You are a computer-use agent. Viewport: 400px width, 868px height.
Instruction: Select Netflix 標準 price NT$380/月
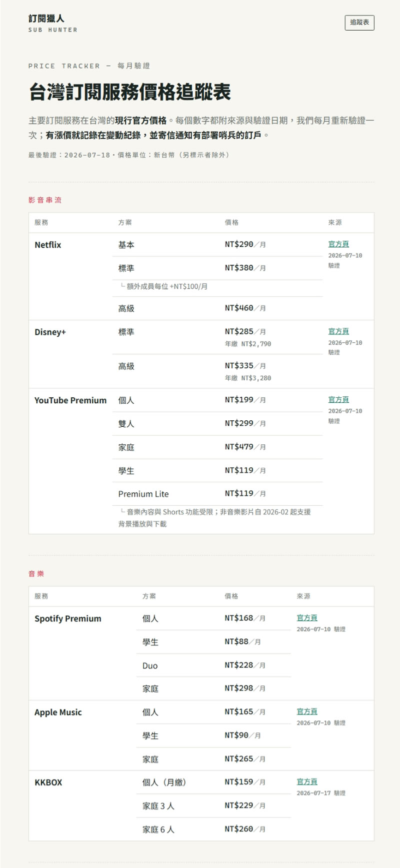pos(245,268)
